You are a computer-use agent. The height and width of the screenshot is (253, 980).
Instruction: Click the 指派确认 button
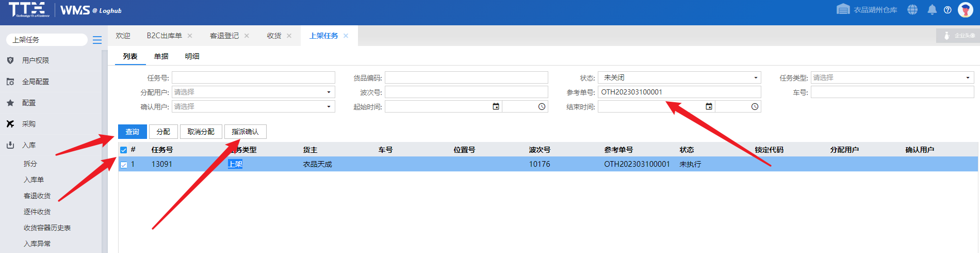tap(245, 132)
